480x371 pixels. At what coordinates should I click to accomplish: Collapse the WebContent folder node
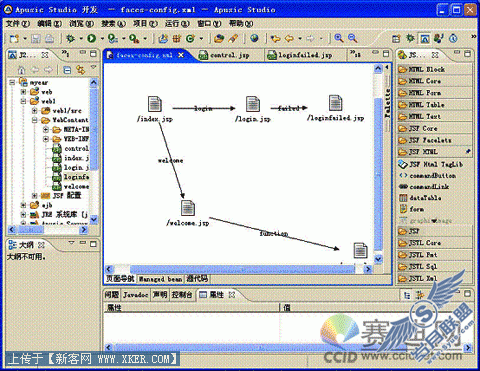[35, 120]
